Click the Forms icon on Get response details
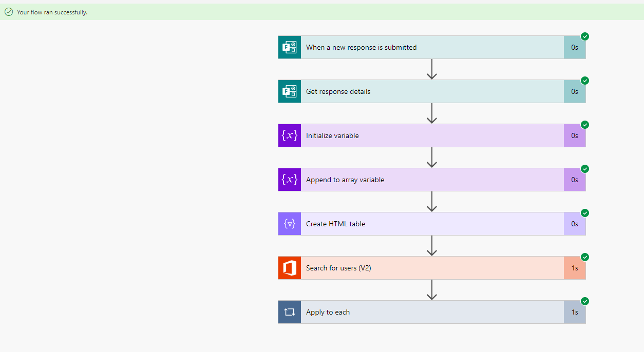Image resolution: width=644 pixels, height=352 pixels. click(x=289, y=91)
